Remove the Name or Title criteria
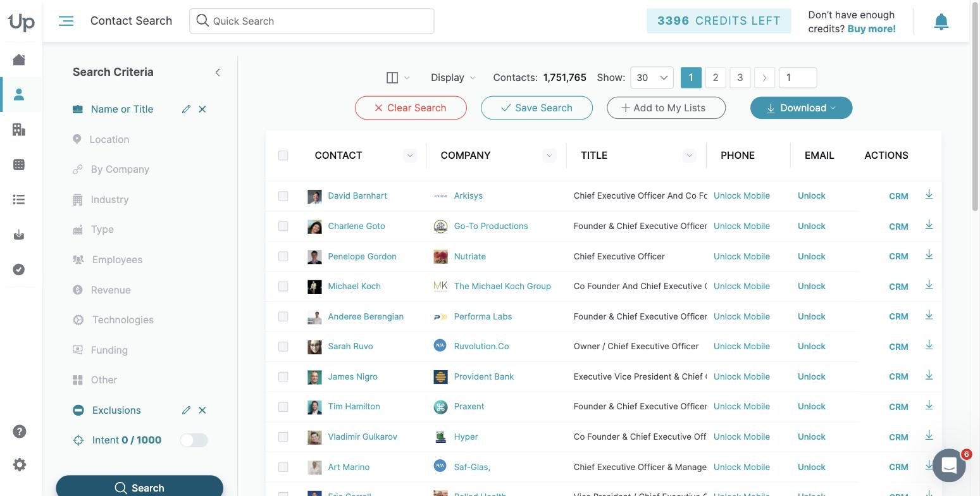This screenshot has height=496, width=980. (x=202, y=109)
